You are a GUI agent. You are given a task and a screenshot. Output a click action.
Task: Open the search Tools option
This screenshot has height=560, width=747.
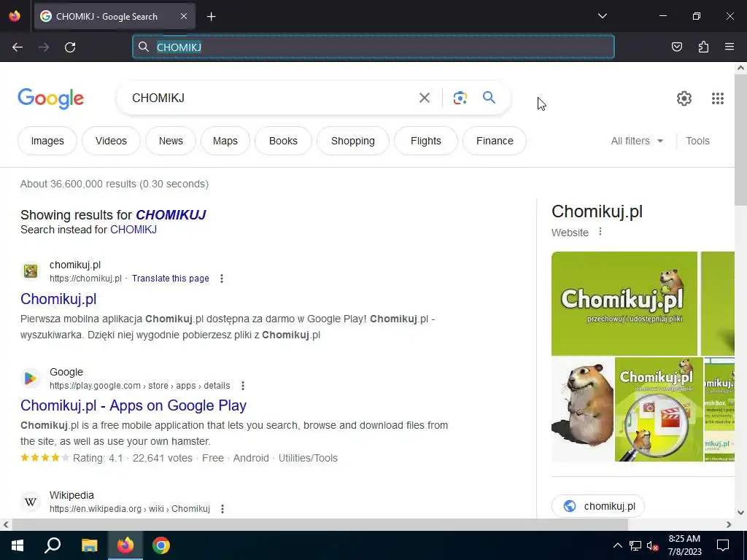pyautogui.click(x=697, y=141)
